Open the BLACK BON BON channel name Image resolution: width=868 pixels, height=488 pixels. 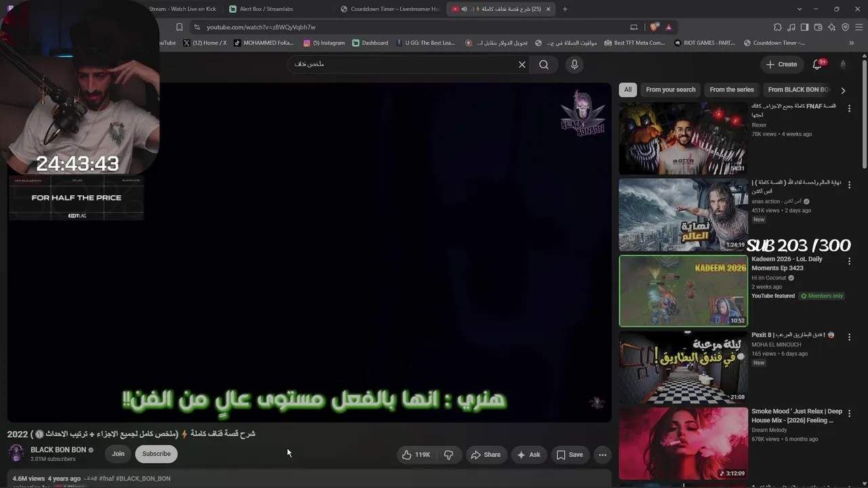tap(58, 450)
